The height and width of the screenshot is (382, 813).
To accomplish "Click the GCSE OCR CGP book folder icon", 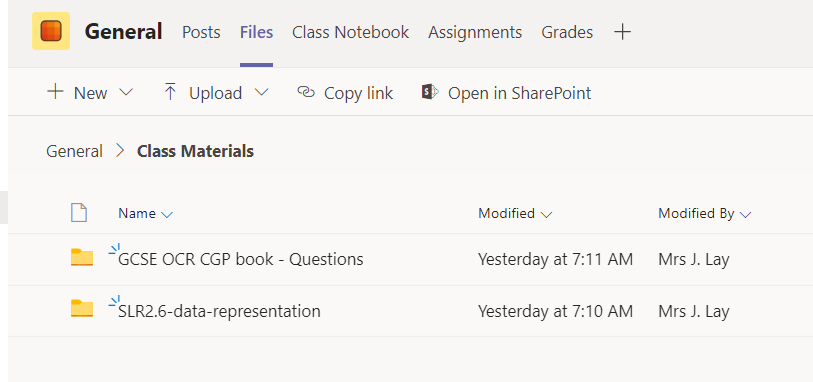I will pyautogui.click(x=82, y=258).
